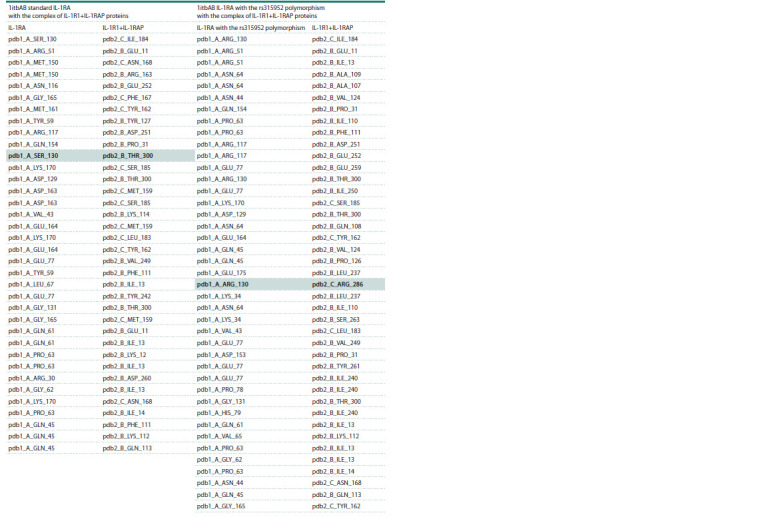Click the pdb1_A_VAL_65 entry
This screenshot has height=517, width=762.
219,436
